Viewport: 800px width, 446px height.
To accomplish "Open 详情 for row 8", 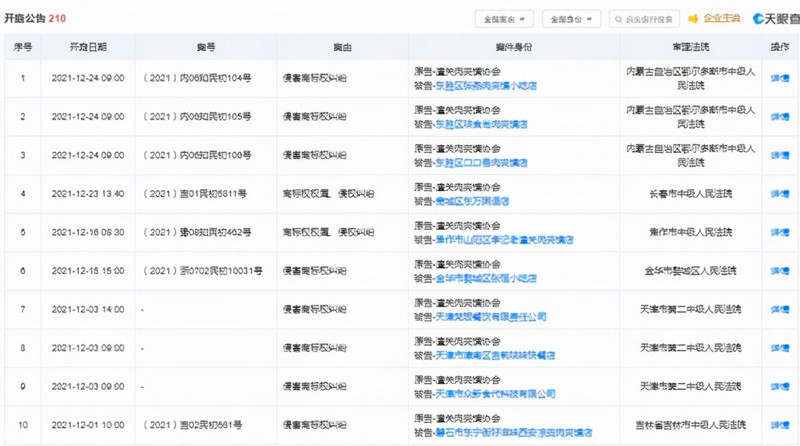I will 780,348.
